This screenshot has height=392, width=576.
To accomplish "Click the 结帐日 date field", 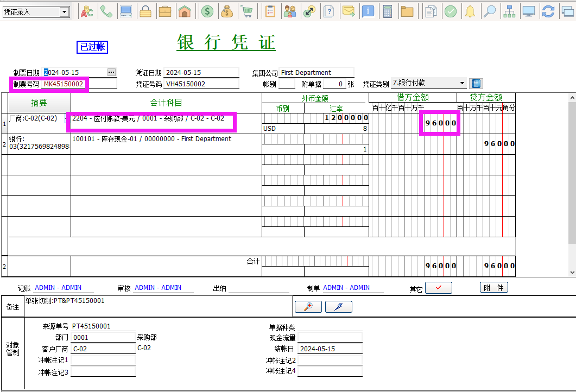I will point(330,349).
